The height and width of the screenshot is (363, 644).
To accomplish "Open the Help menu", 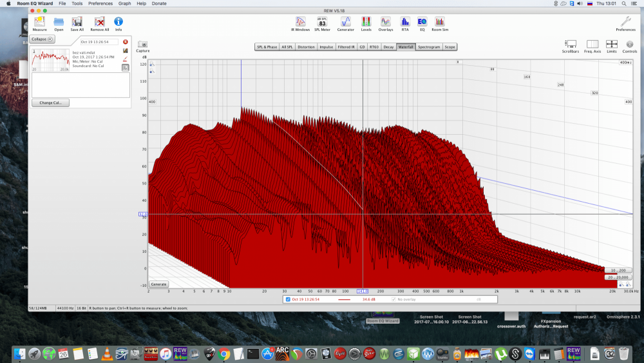I will point(141,3).
